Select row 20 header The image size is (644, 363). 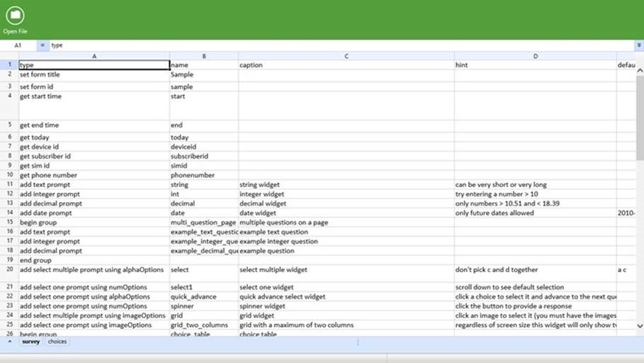[x=9, y=269]
